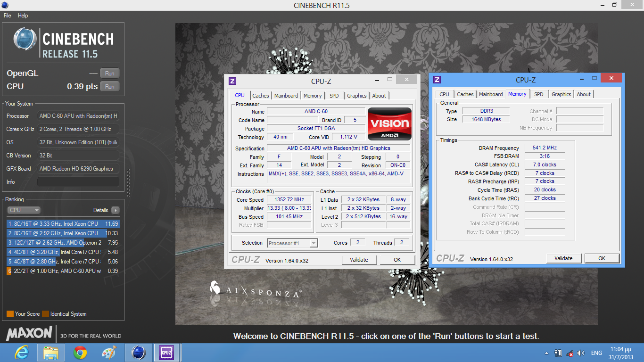This screenshot has height=362, width=644.
Task: Click the memory Size value 1648 MBytes
Action: pyautogui.click(x=486, y=120)
